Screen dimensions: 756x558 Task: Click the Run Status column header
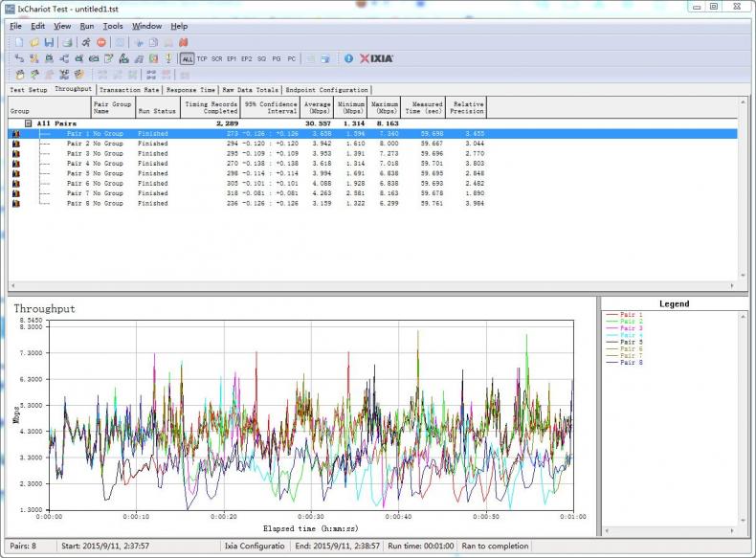[x=158, y=107]
